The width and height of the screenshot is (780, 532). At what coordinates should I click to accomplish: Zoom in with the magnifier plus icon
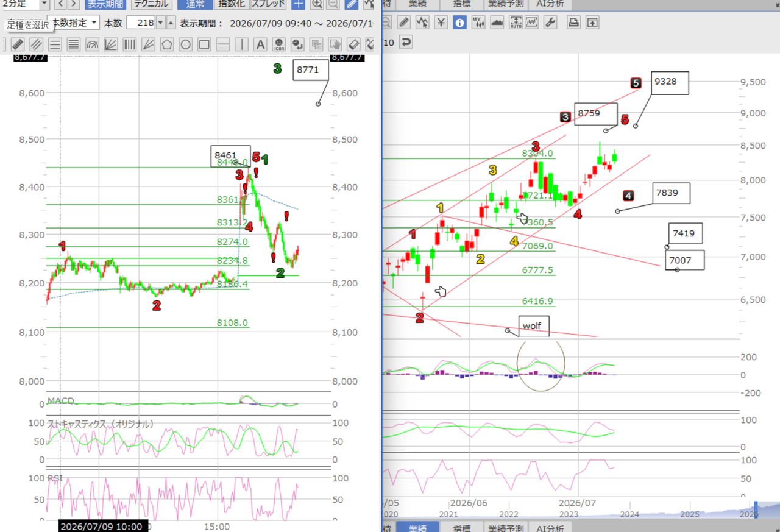pyautogui.click(x=317, y=4)
